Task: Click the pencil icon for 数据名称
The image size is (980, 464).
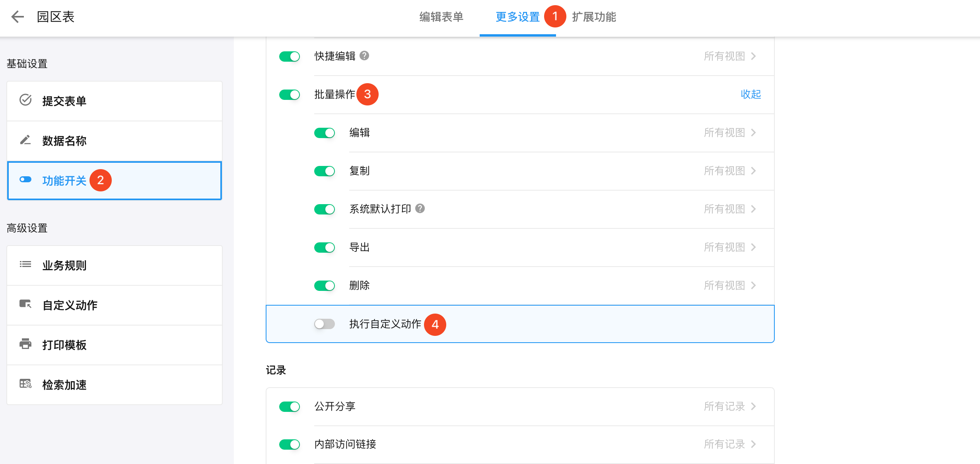Action: (x=25, y=140)
